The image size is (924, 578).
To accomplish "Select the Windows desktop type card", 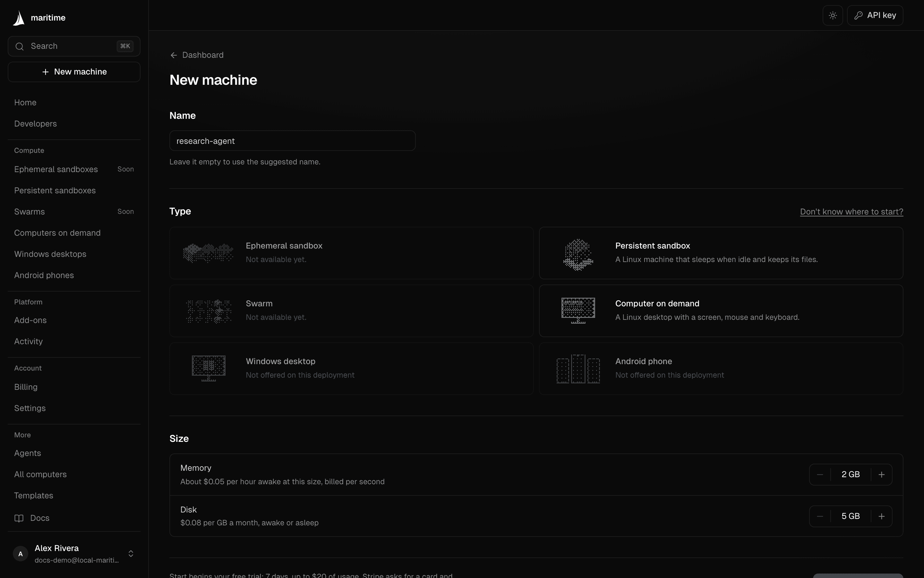I will [351, 369].
